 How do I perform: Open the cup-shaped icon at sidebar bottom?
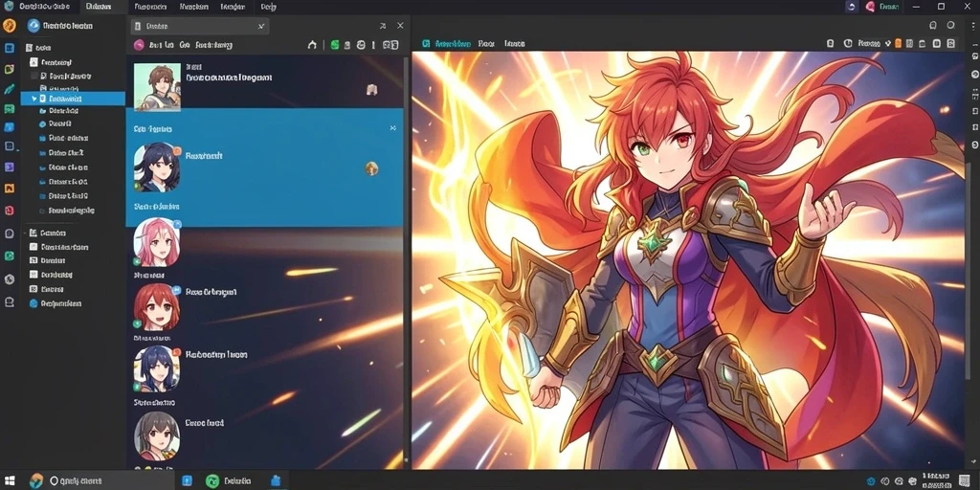pos(10,301)
